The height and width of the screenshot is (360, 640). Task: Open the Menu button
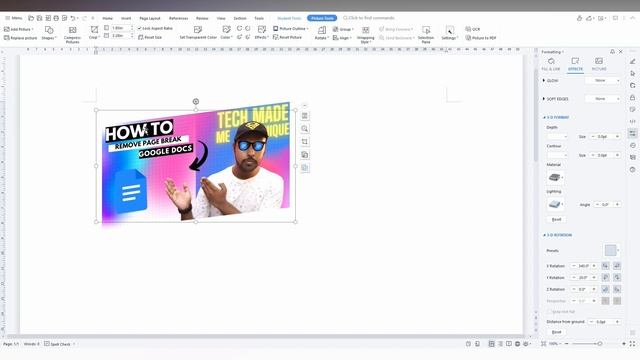pyautogui.click(x=13, y=18)
